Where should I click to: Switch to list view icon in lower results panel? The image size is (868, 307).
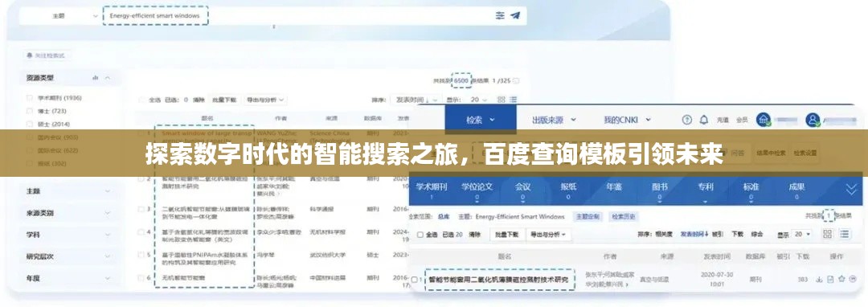click(x=844, y=234)
